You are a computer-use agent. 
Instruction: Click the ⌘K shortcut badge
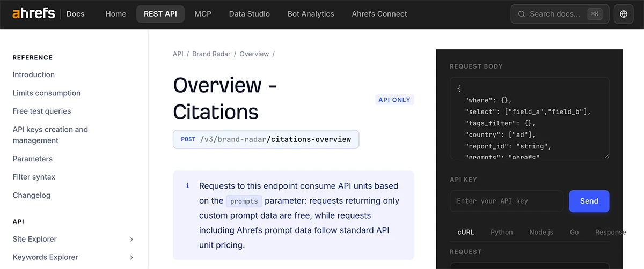[594, 14]
